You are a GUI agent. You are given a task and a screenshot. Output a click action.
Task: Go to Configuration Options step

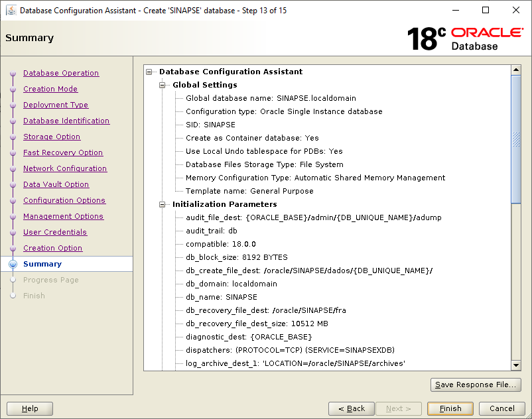[x=64, y=200]
